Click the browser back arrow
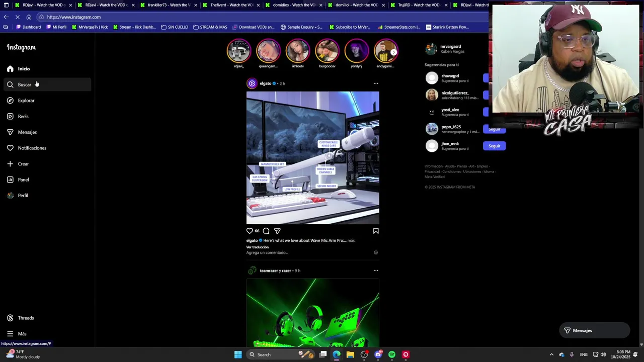This screenshot has width=644, height=362. tap(6, 17)
